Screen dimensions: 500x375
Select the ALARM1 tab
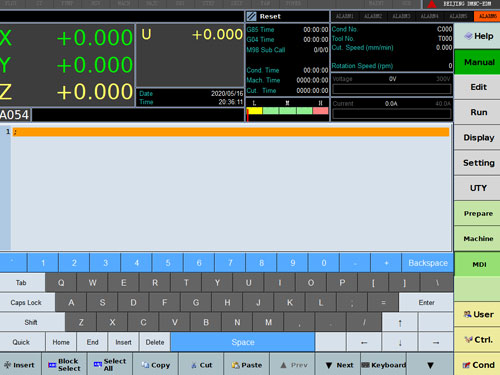tap(345, 16)
